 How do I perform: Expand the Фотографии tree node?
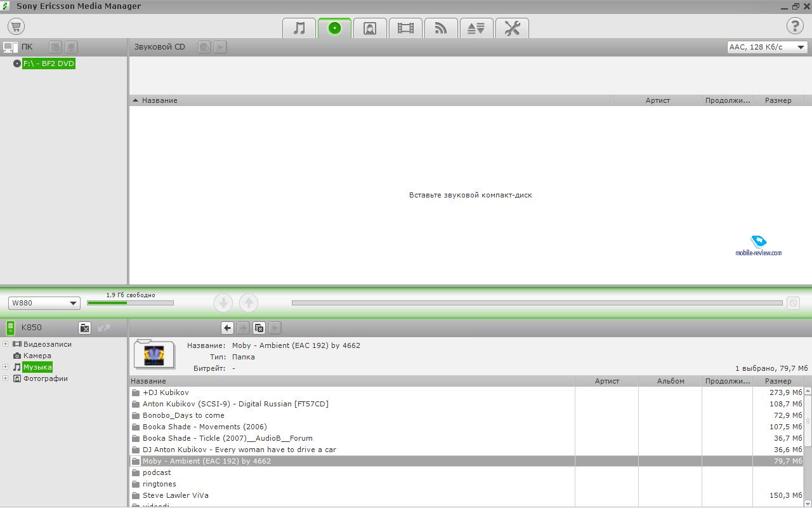pos(6,378)
